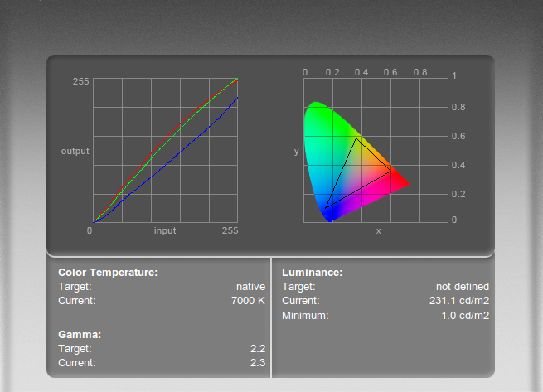Screen dimensions: 543x392
Task: Click the black gamut triangle in chromaticity diagram
Action: click(x=358, y=173)
